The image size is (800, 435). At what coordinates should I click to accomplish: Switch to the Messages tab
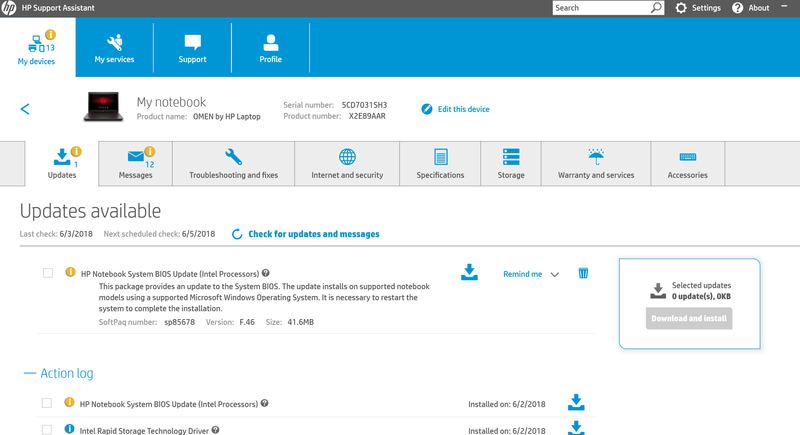click(135, 163)
